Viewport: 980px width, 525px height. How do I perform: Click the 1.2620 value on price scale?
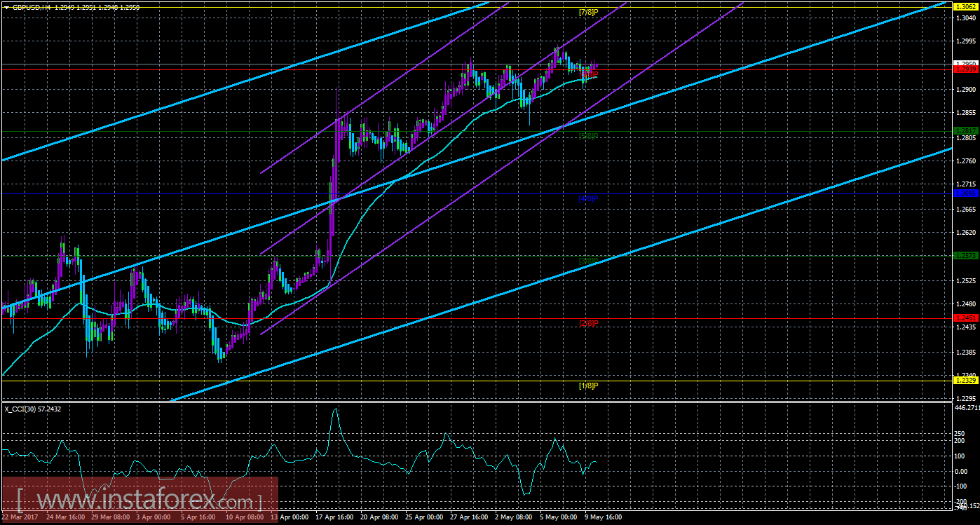click(x=965, y=233)
